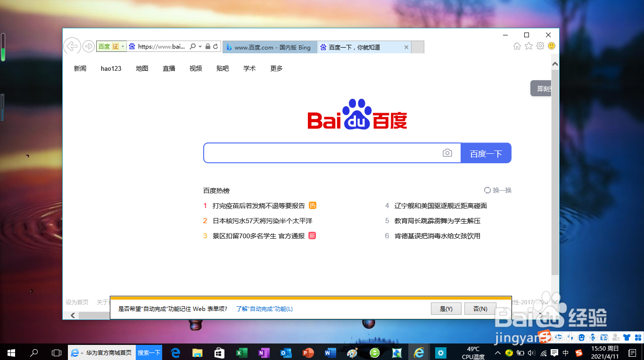Open Task View in the taskbar
Viewport: 644px width, 360px height.
pyautogui.click(x=56, y=352)
